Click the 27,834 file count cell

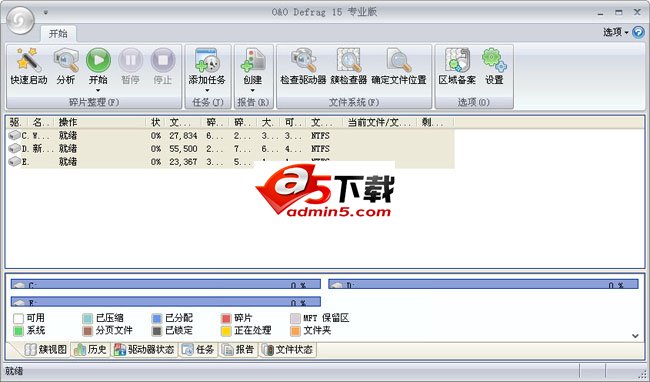pyautogui.click(x=183, y=135)
